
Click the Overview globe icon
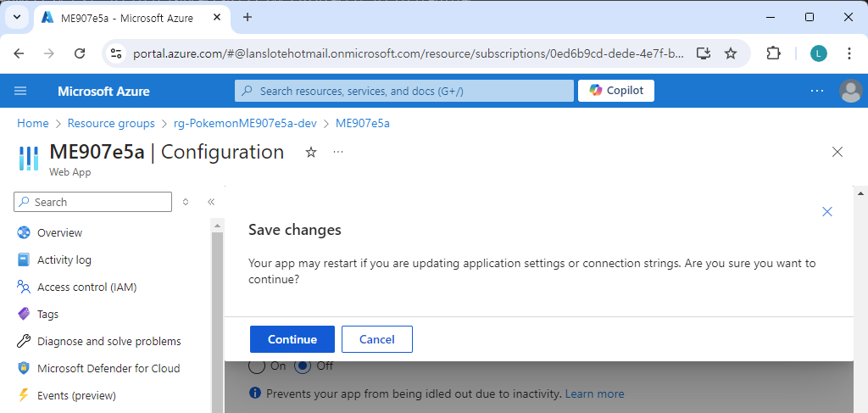(x=23, y=232)
